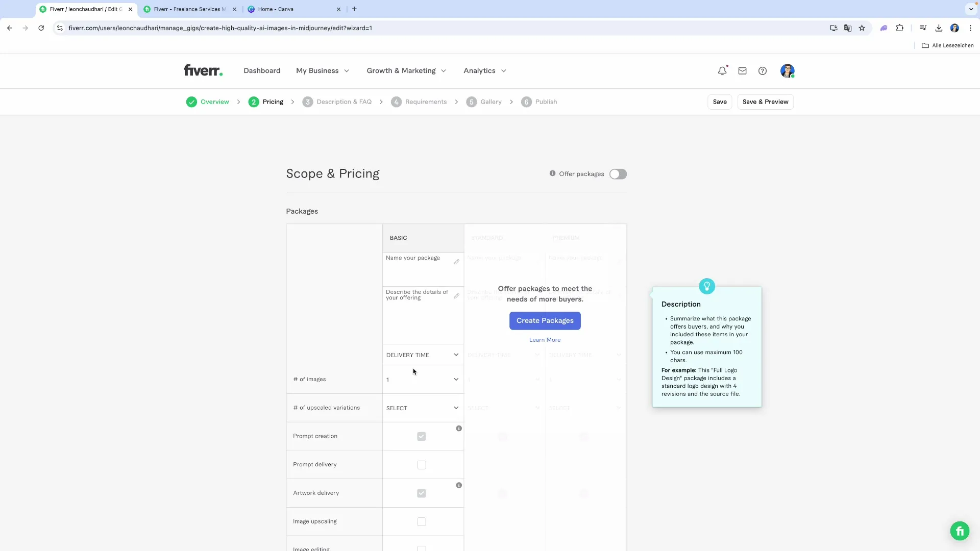Click the info icon in the Prompt creation row
980x551 pixels.
458,428
